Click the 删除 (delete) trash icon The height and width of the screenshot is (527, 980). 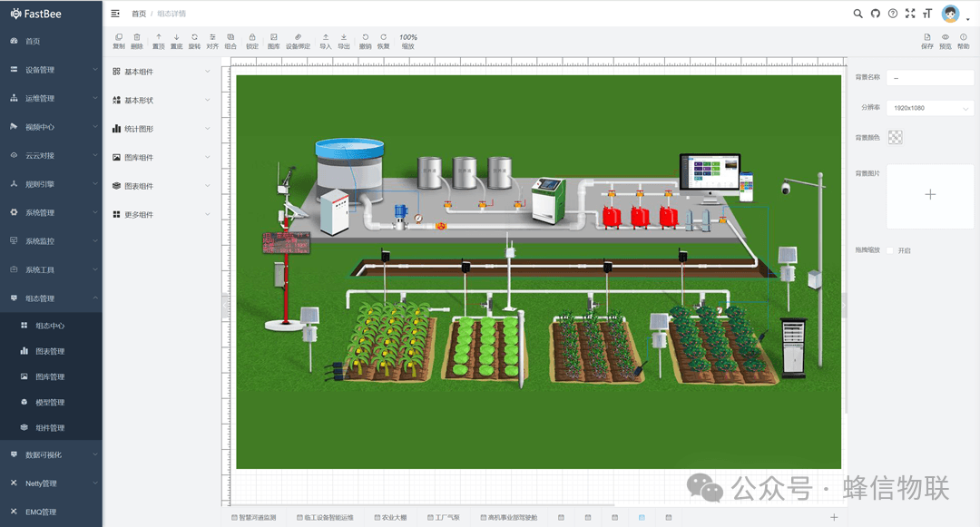click(137, 41)
